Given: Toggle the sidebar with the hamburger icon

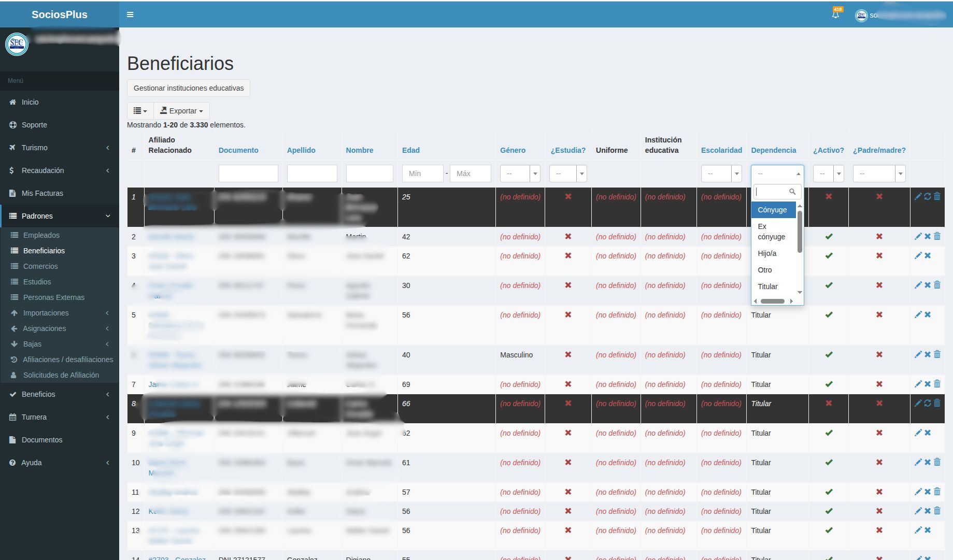Looking at the screenshot, I should coord(130,15).
